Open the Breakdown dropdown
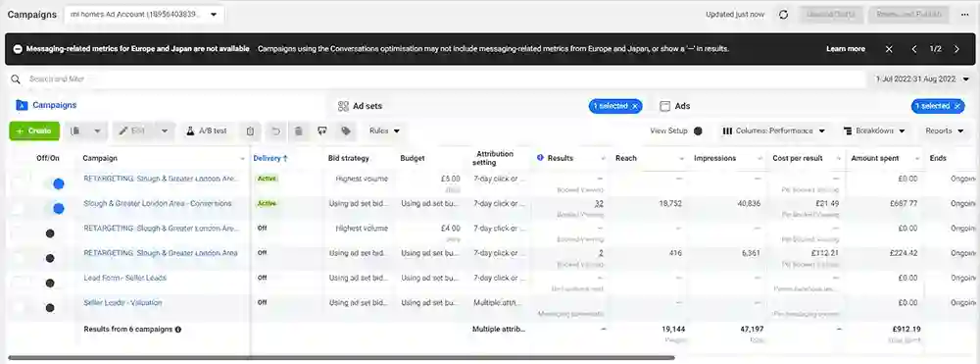 tap(874, 130)
